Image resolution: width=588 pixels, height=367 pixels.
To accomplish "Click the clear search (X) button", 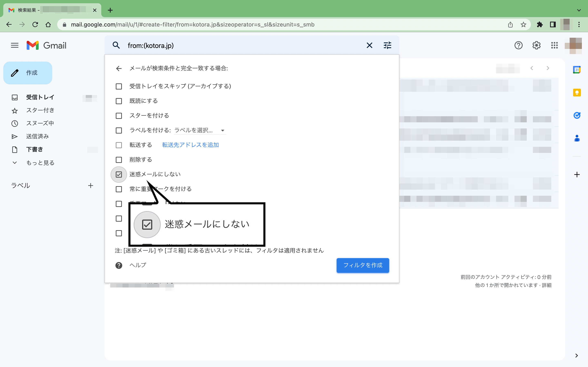I will click(369, 45).
